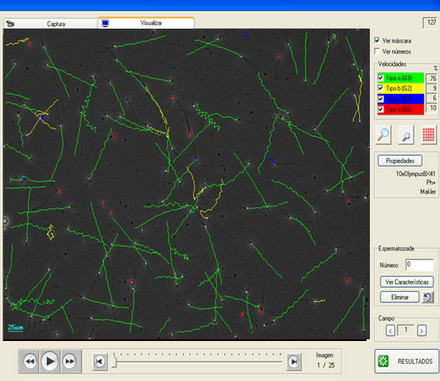Click the Eliminar button
Screen dimensions: 440x381
(400, 297)
